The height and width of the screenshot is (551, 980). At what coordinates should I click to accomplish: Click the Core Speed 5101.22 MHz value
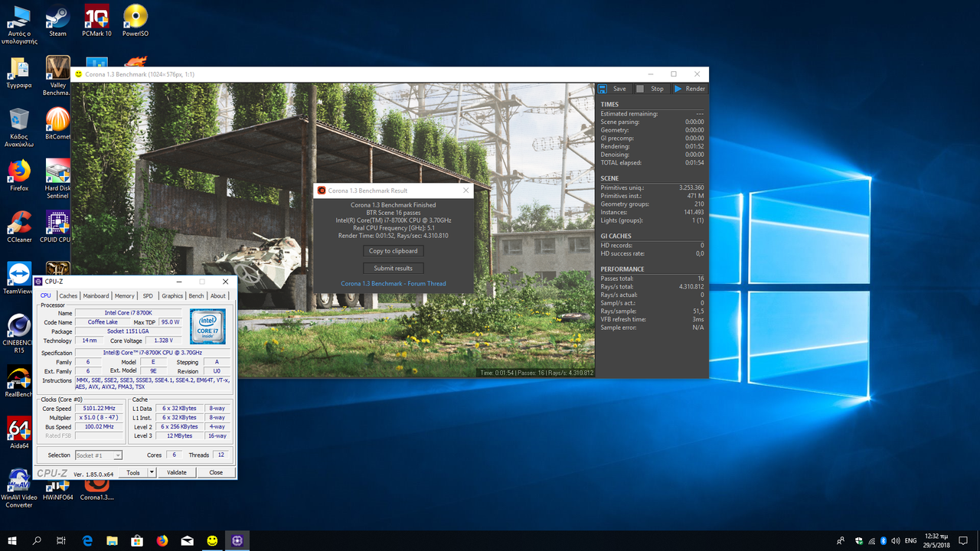click(x=98, y=409)
